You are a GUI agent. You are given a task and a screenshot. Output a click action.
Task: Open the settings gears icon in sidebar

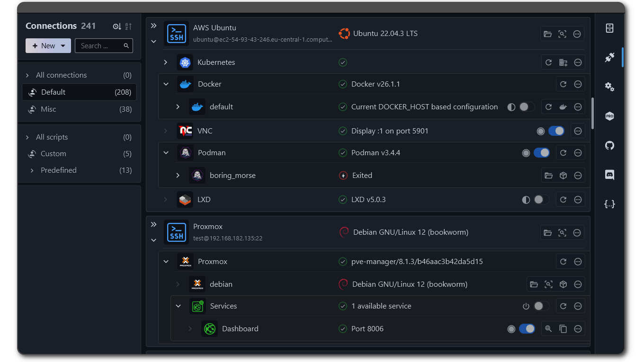tap(609, 87)
